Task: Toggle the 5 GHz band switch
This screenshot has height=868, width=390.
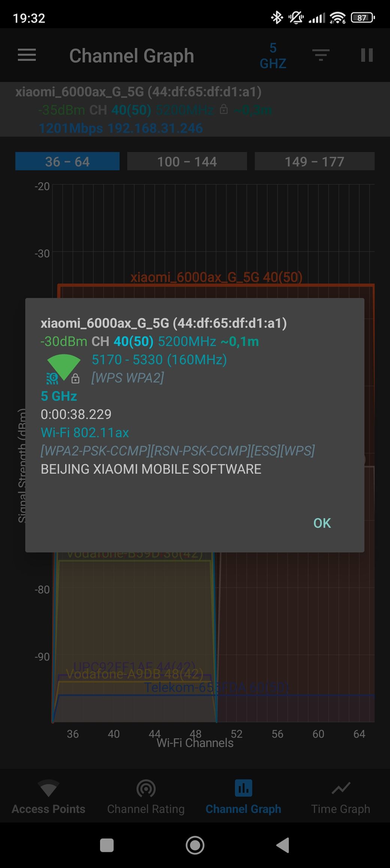Action: [x=273, y=55]
